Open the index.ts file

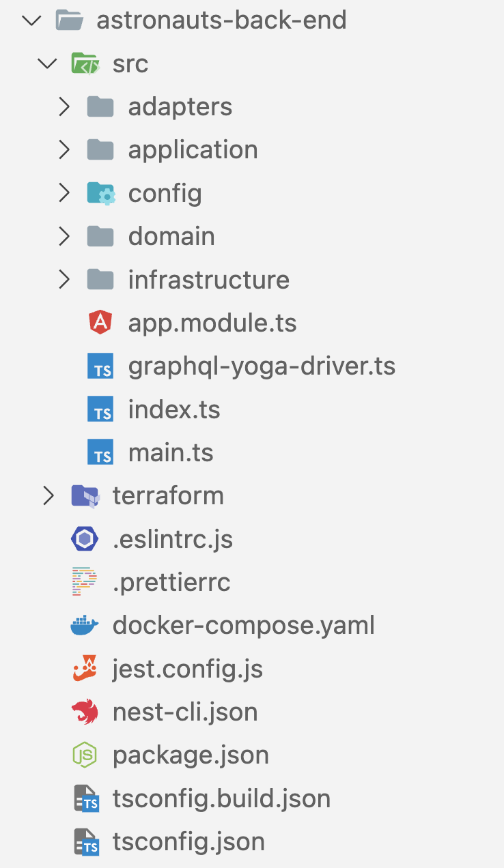[174, 409]
